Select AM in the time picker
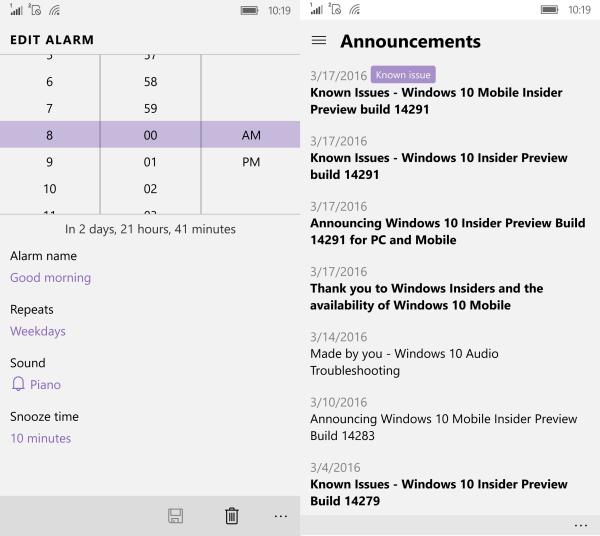 (x=251, y=135)
